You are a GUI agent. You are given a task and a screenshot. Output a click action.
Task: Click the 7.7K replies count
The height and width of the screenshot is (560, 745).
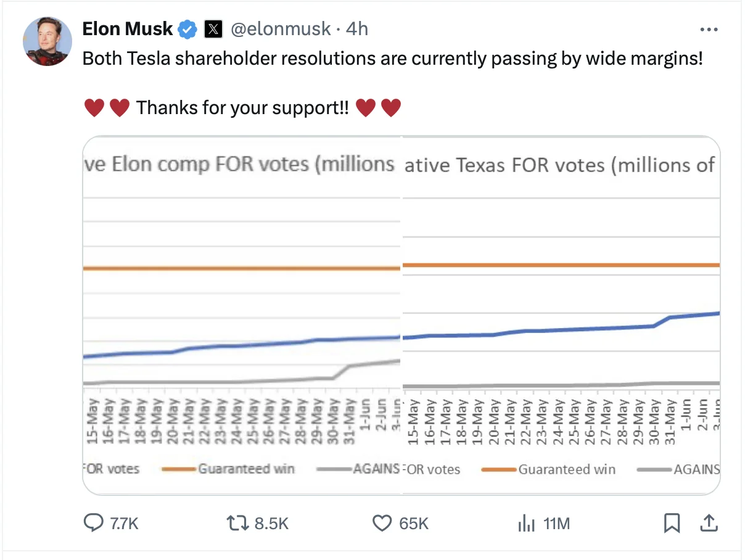point(124,524)
